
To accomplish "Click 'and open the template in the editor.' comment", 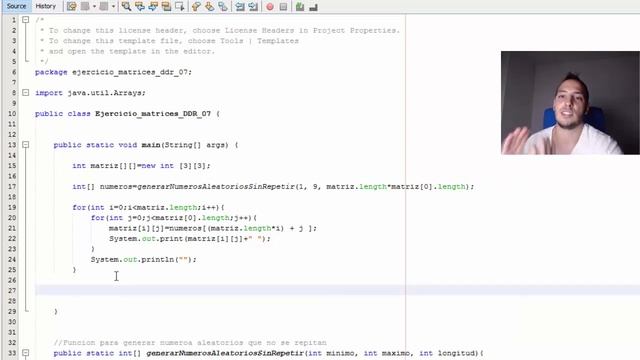I will [131, 51].
